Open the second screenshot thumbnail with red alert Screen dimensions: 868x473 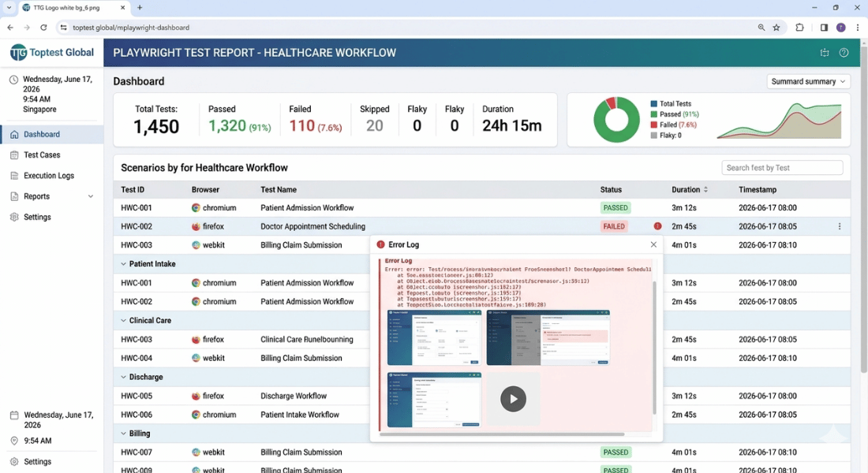point(548,337)
